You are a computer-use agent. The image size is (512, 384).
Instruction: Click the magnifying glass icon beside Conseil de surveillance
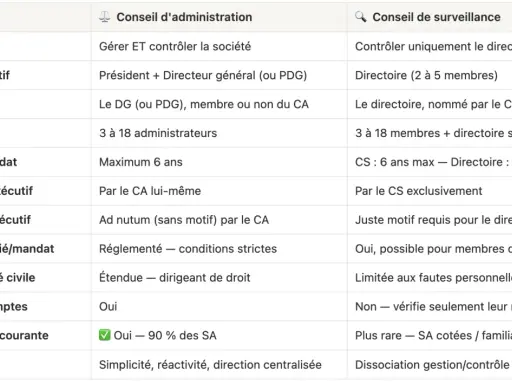click(x=361, y=17)
